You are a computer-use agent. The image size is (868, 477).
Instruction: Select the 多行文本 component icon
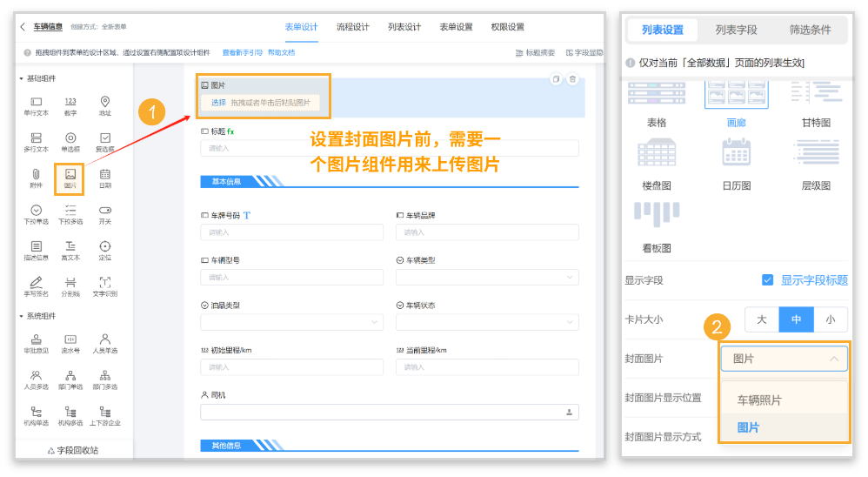point(36,138)
